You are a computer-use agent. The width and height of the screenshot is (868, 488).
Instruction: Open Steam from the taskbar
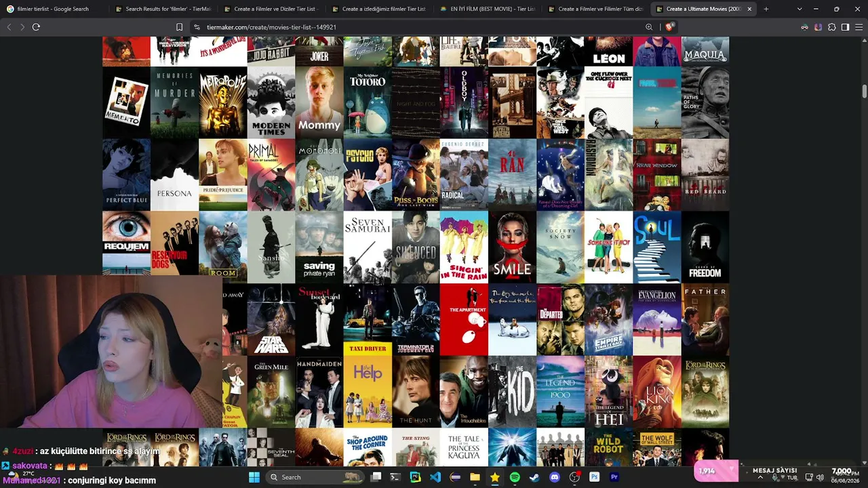pyautogui.click(x=534, y=477)
